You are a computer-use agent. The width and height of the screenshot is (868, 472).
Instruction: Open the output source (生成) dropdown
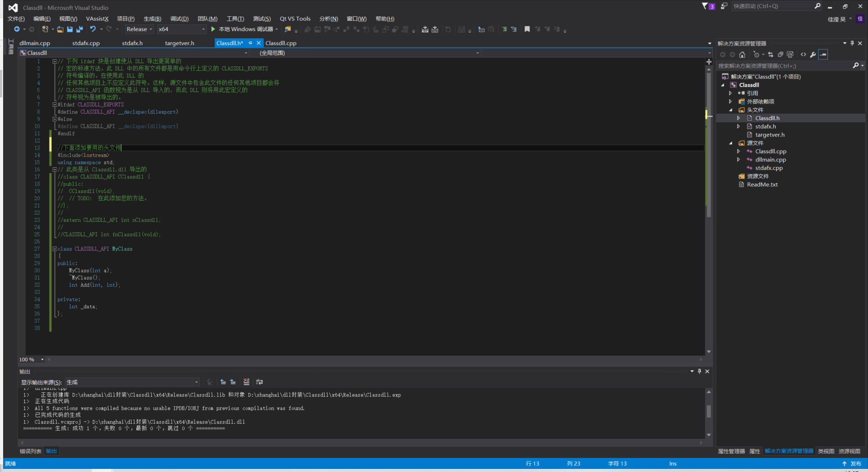[x=132, y=382]
